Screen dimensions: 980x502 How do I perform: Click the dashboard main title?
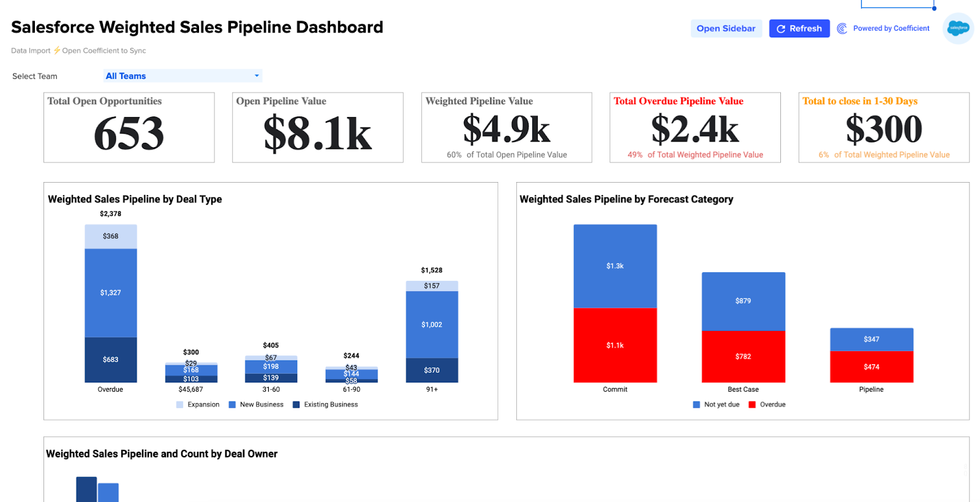click(x=197, y=27)
